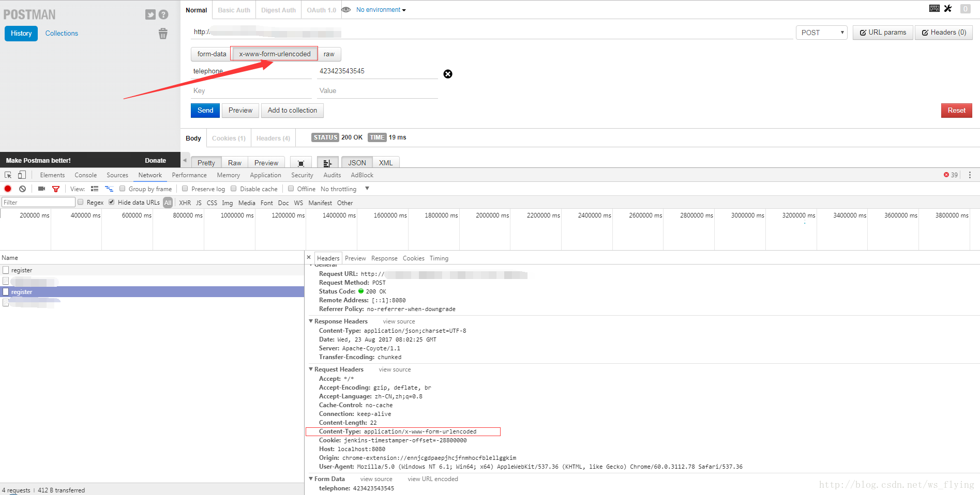Open DevTools three-dot menu
Screen dimensions: 980x495
(970, 175)
